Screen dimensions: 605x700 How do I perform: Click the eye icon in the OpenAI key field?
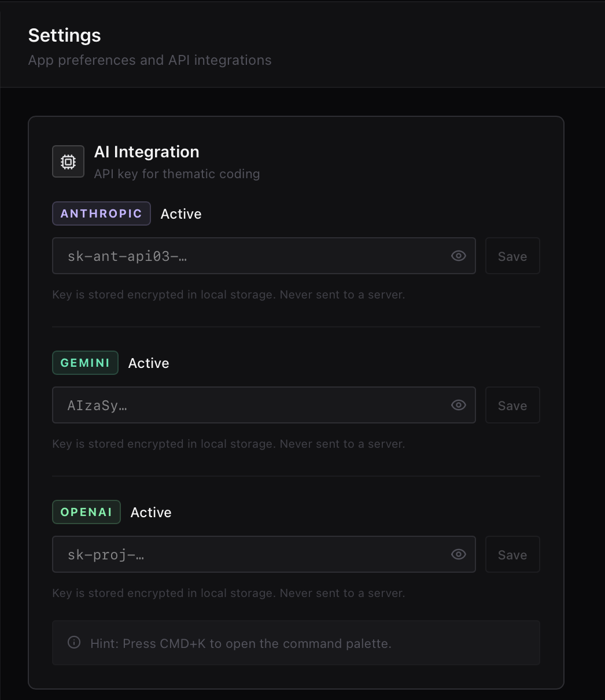tap(458, 554)
